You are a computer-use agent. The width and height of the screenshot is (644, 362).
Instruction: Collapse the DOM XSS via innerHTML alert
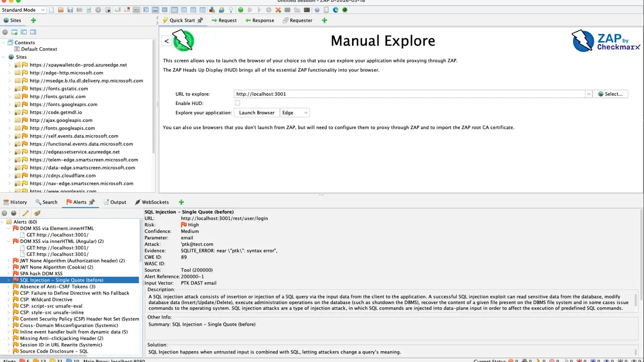click(x=9, y=241)
